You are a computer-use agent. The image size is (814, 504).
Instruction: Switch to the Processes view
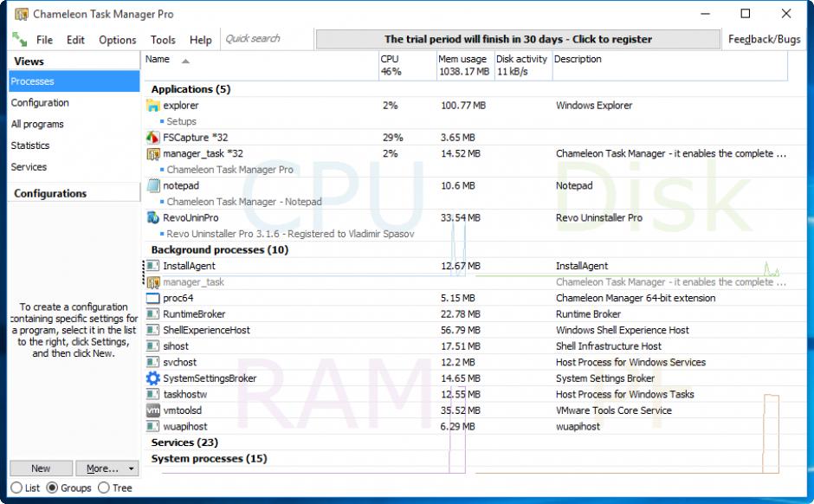click(x=74, y=81)
